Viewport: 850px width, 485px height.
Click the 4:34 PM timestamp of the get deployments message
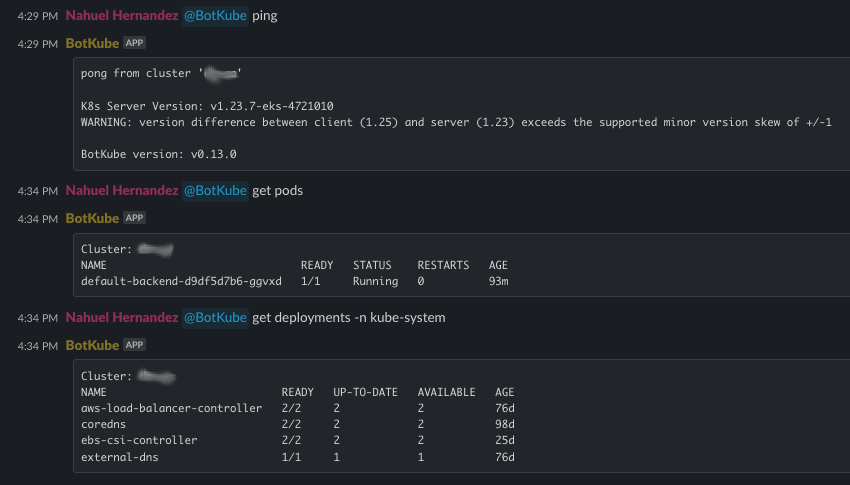tap(38, 318)
